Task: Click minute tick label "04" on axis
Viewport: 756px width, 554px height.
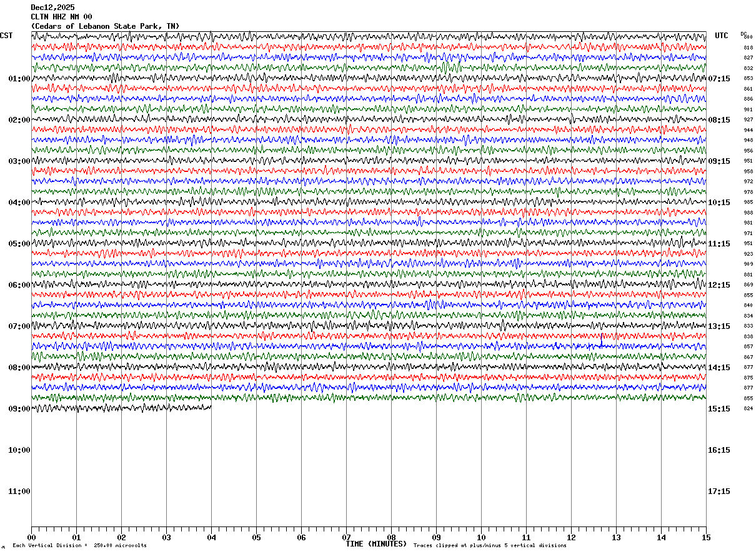Action: coord(211,538)
